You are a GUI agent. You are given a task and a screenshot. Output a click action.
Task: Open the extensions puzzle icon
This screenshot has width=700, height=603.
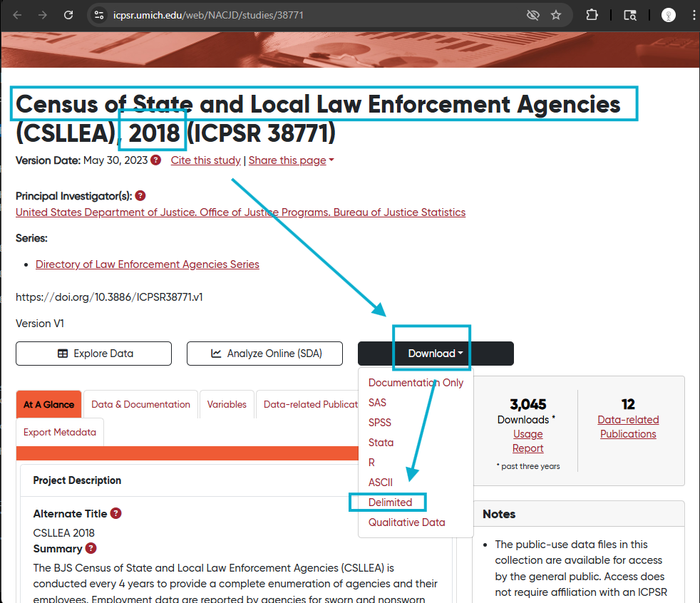pos(592,15)
